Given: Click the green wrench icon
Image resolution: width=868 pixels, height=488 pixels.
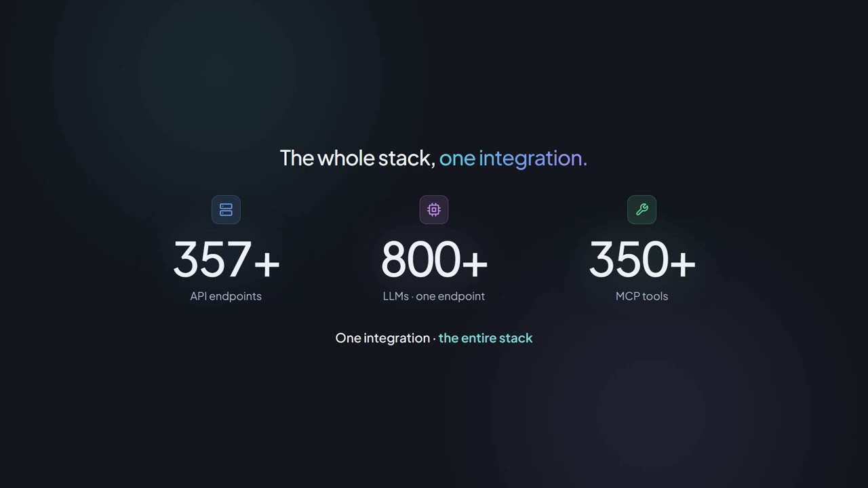Looking at the screenshot, I should click(x=642, y=209).
